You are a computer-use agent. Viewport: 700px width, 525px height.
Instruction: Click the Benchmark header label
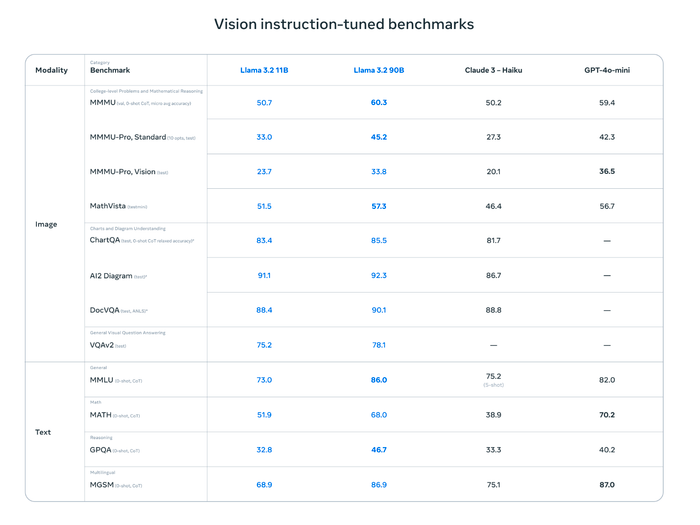click(x=110, y=70)
